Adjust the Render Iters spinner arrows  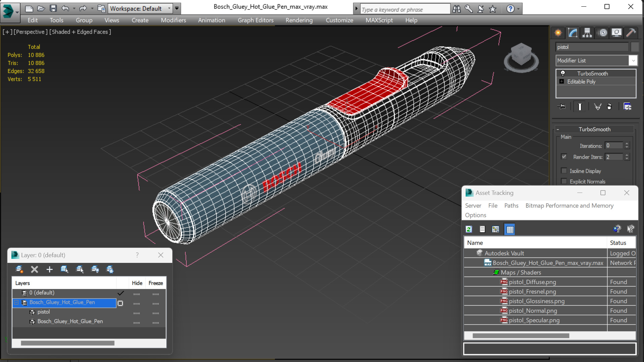tap(627, 156)
